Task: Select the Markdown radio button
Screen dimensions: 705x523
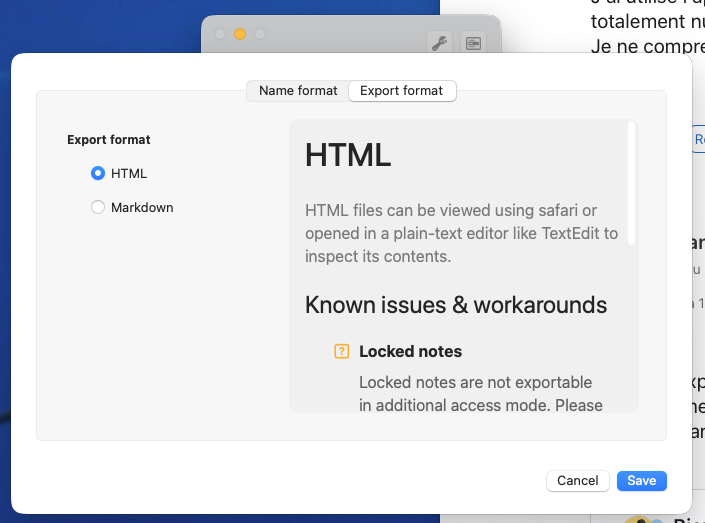Action: tap(98, 207)
